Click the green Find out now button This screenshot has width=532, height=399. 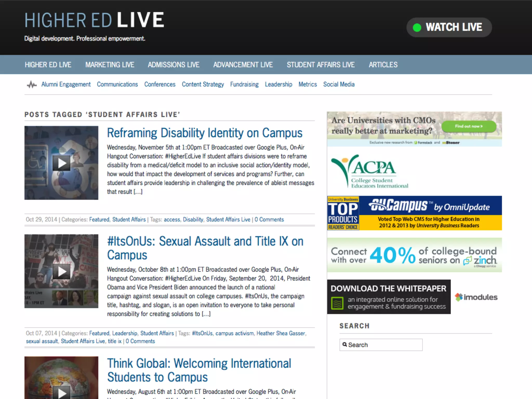(469, 126)
